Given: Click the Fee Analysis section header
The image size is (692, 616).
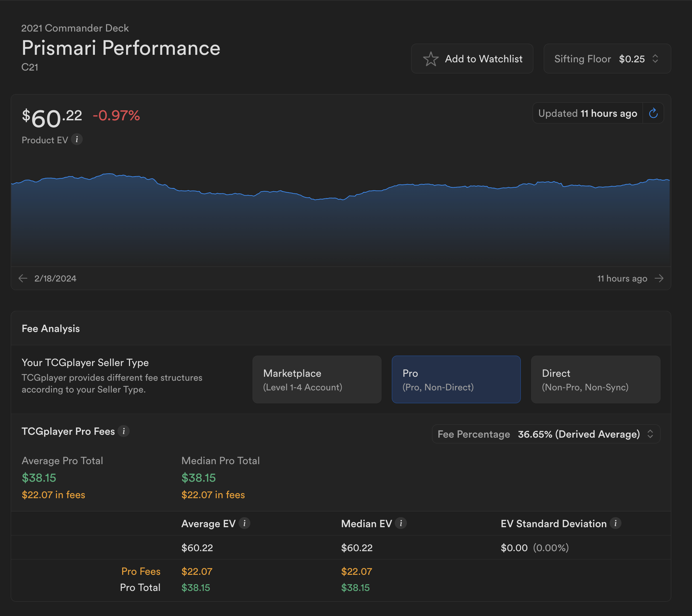Looking at the screenshot, I should coord(51,328).
